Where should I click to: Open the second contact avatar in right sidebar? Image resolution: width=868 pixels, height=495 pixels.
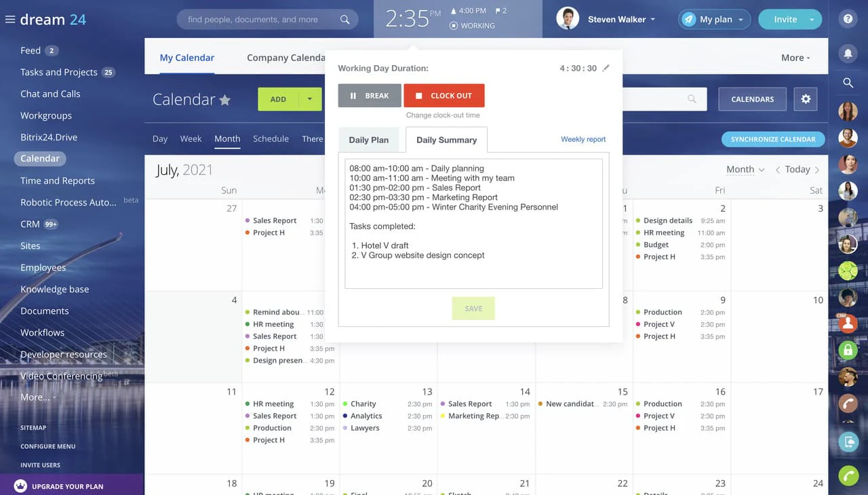pos(848,138)
